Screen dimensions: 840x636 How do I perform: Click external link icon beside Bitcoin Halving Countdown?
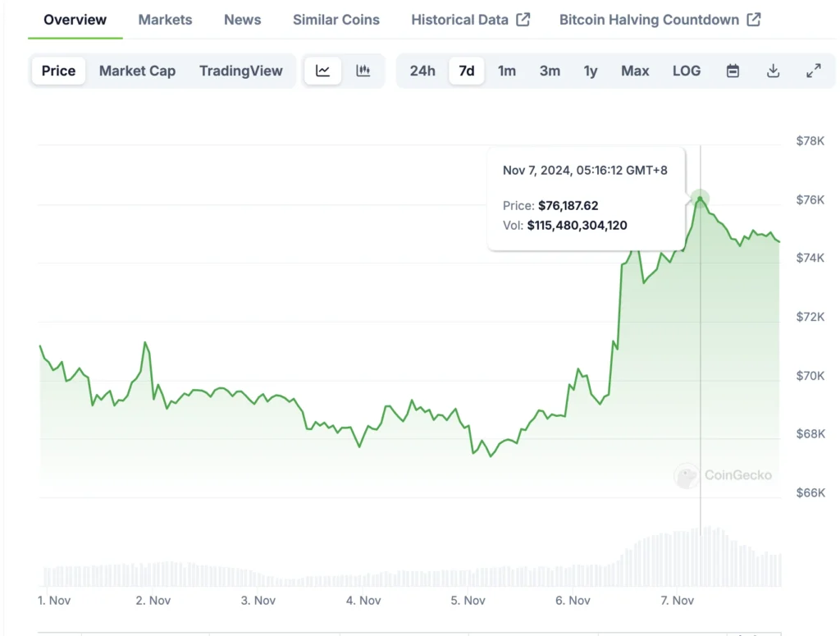754,20
